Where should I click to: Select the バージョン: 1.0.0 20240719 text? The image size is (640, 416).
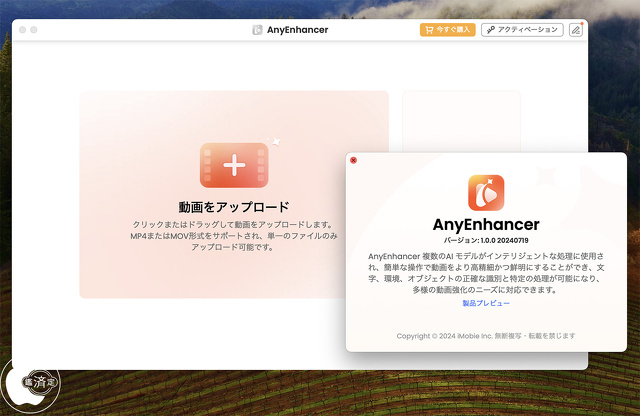486,240
